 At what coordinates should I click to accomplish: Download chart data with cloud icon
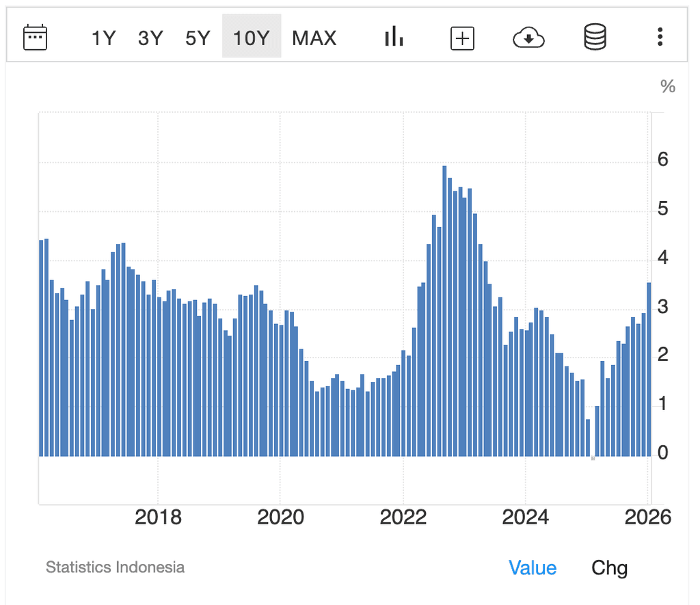tap(528, 38)
